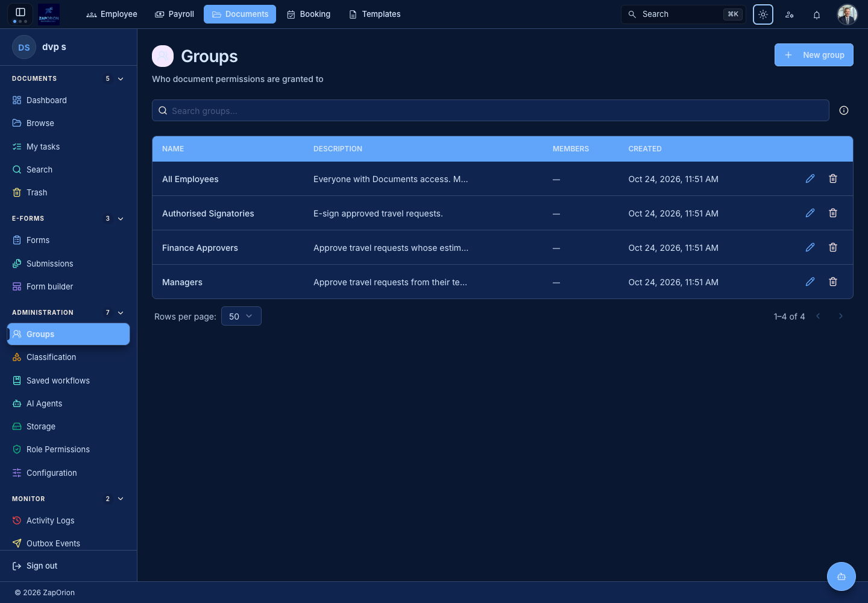The height and width of the screenshot is (603, 868).
Task: Delete the Authorised Signatories group
Action: click(x=833, y=213)
